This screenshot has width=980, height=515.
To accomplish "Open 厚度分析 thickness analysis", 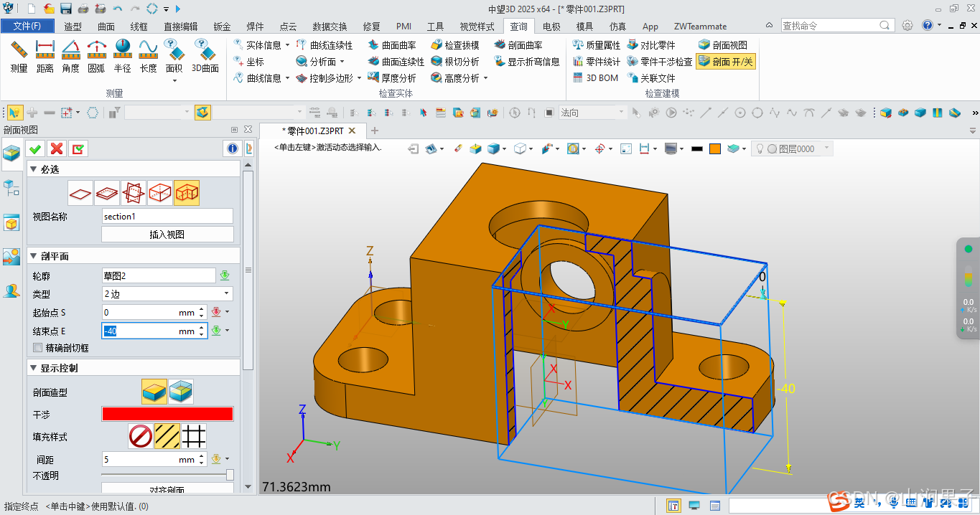I will pos(392,77).
